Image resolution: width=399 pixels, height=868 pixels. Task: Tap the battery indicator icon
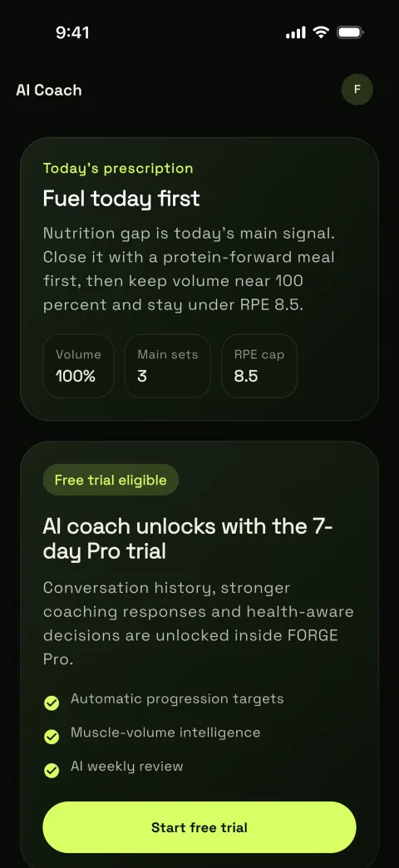point(350,32)
